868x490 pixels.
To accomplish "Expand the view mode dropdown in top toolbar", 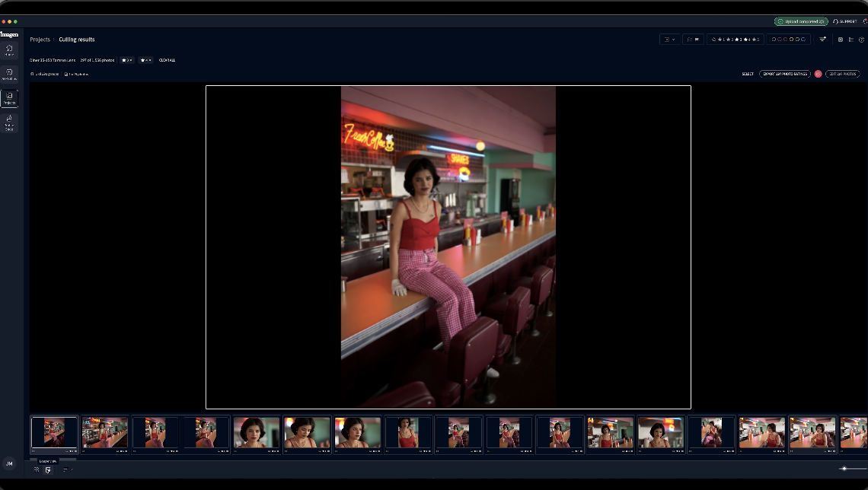I will [x=670, y=40].
